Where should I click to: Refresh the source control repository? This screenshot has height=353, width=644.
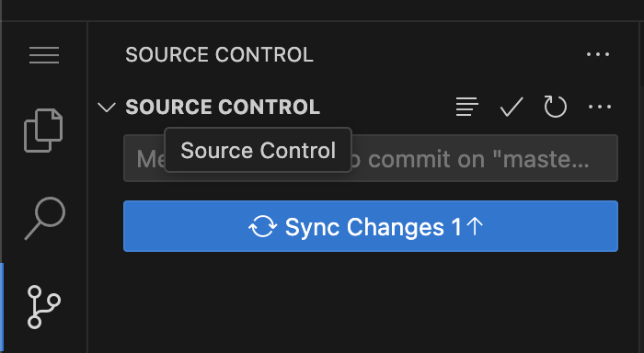pyautogui.click(x=556, y=107)
